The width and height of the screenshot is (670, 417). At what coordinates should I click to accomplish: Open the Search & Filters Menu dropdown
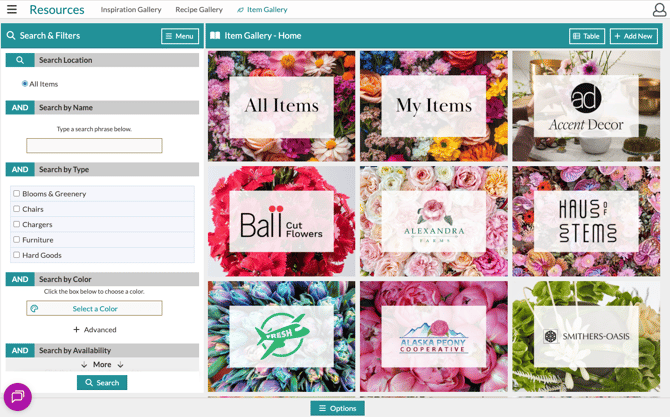click(x=180, y=36)
